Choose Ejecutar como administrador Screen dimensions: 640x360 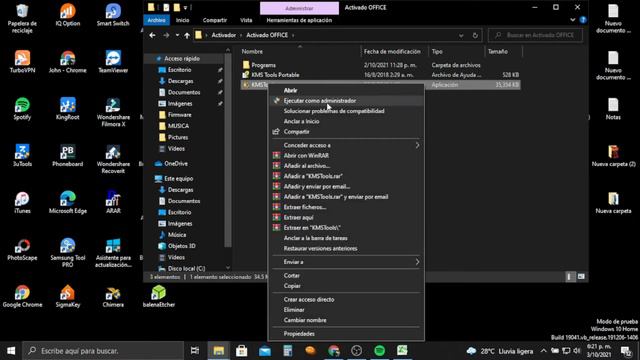(x=346, y=100)
